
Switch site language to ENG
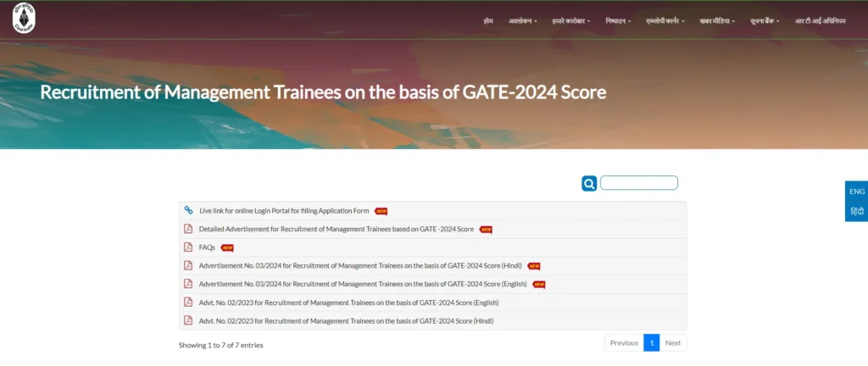856,191
